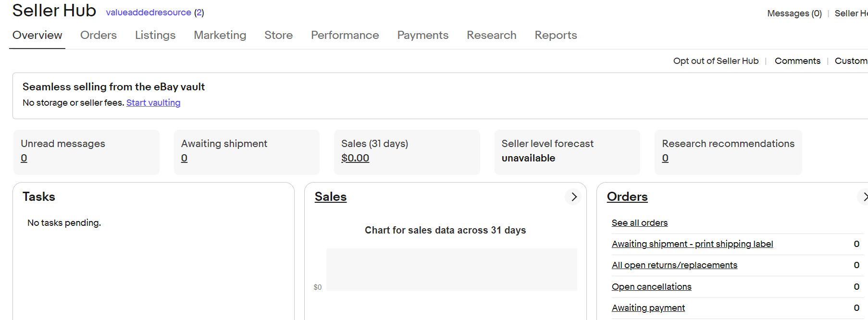Click Opt out of Seller Hub
This screenshot has height=320, width=868.
click(x=716, y=61)
